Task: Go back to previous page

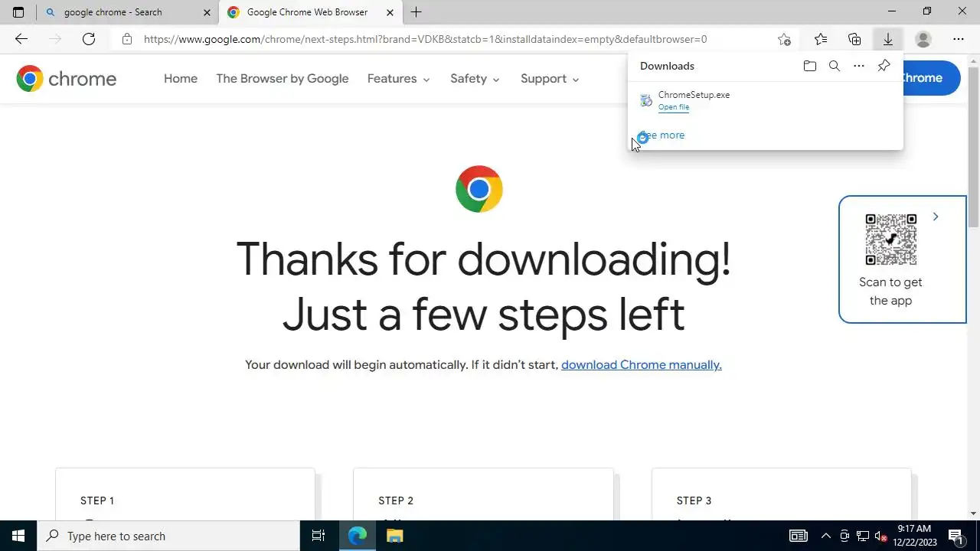Action: point(21,39)
